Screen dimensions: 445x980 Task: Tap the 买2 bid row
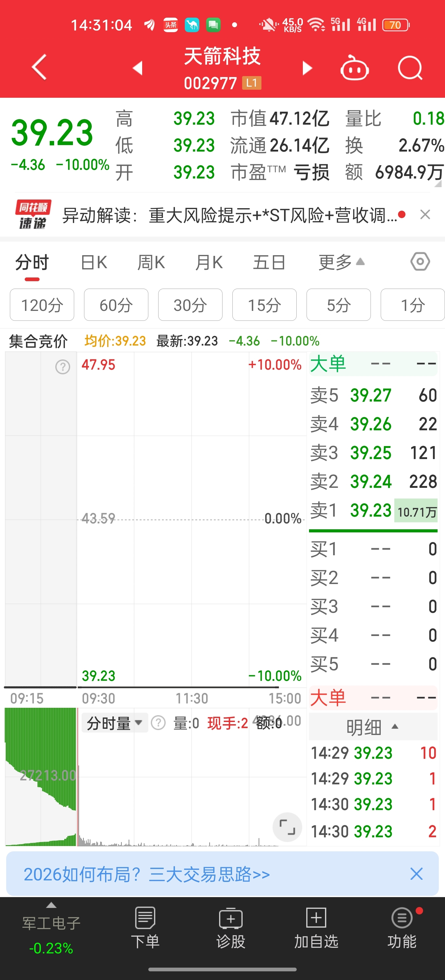[373, 578]
